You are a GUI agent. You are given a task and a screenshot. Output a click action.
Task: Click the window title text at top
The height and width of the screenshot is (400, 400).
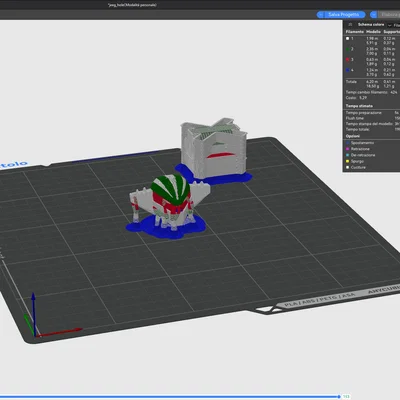click(x=132, y=5)
